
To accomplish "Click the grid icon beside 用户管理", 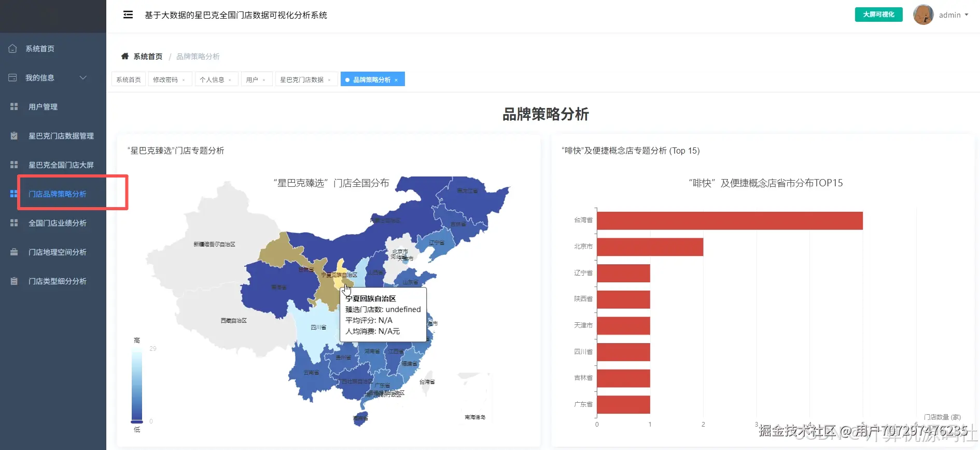I will (14, 106).
